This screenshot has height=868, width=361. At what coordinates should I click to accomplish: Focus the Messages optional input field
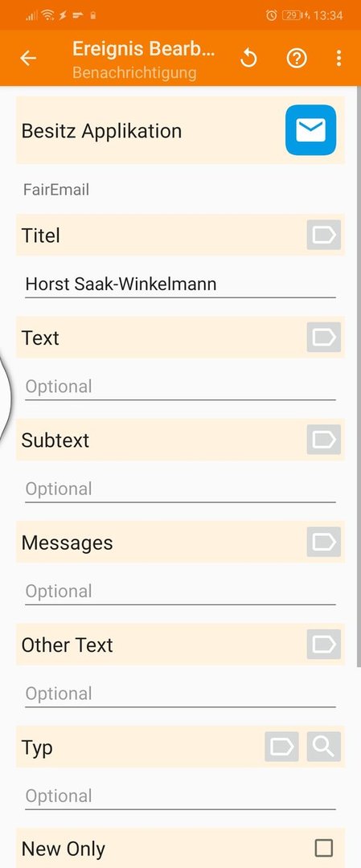coord(180,592)
